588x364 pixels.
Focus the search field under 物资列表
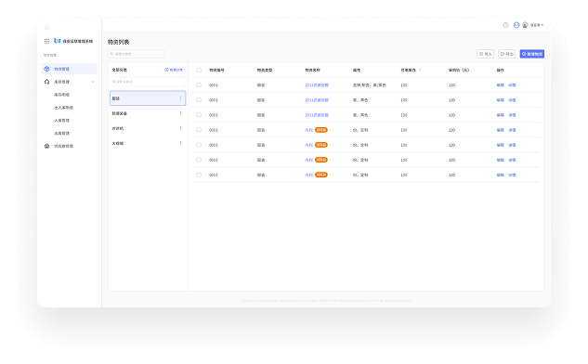pyautogui.click(x=137, y=54)
